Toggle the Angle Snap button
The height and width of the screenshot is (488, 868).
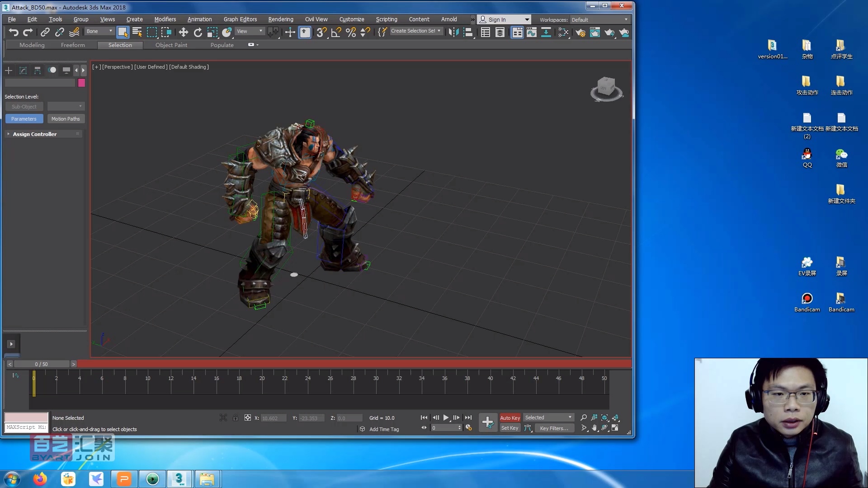tap(336, 32)
